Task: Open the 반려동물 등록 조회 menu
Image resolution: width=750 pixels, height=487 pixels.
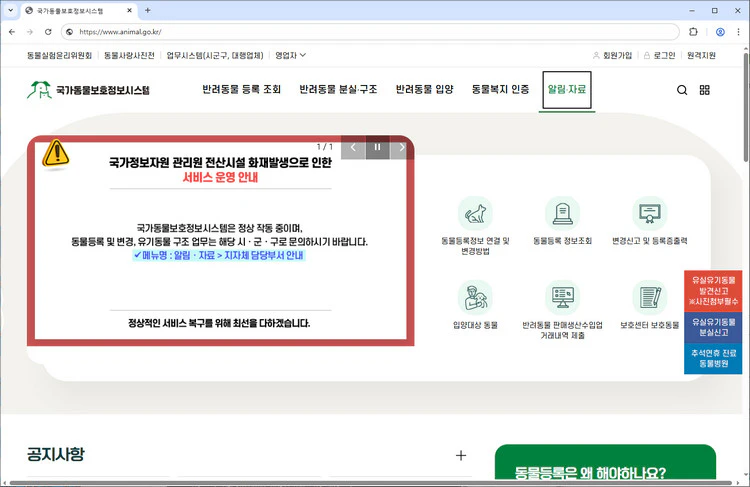Action: pyautogui.click(x=242, y=89)
